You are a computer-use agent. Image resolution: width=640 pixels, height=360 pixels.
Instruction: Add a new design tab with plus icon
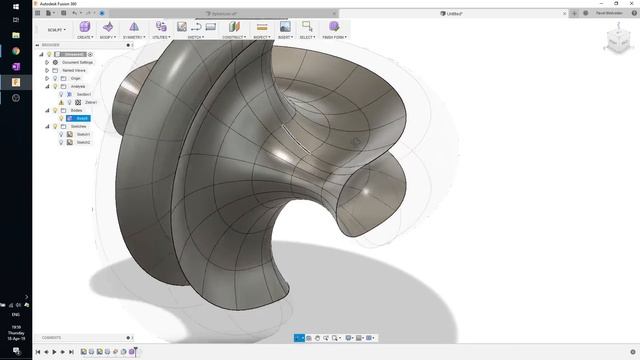(574, 13)
